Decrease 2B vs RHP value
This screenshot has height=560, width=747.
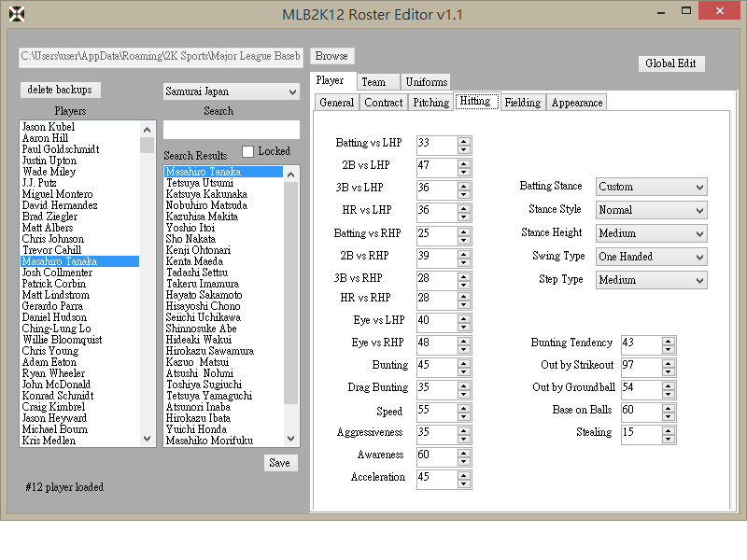coord(463,262)
